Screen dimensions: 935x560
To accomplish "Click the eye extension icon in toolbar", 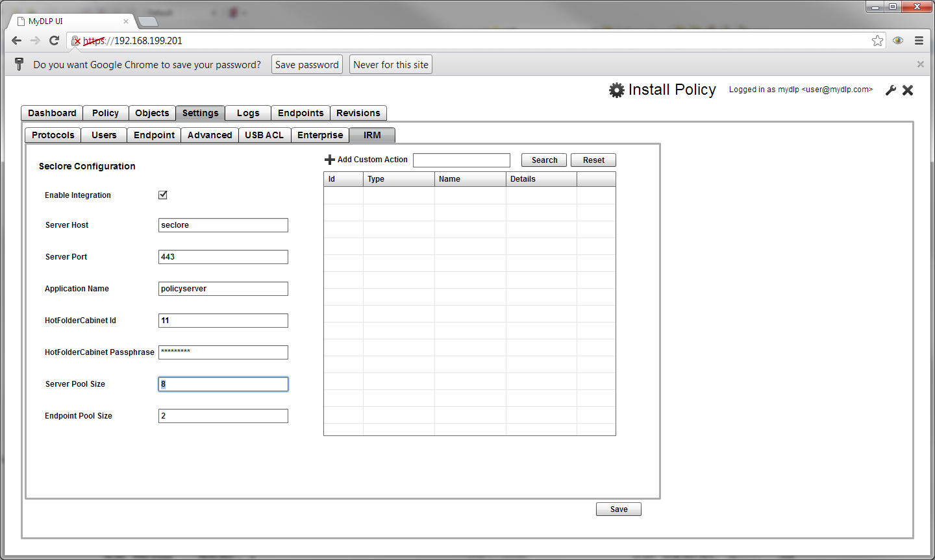I will click(898, 40).
